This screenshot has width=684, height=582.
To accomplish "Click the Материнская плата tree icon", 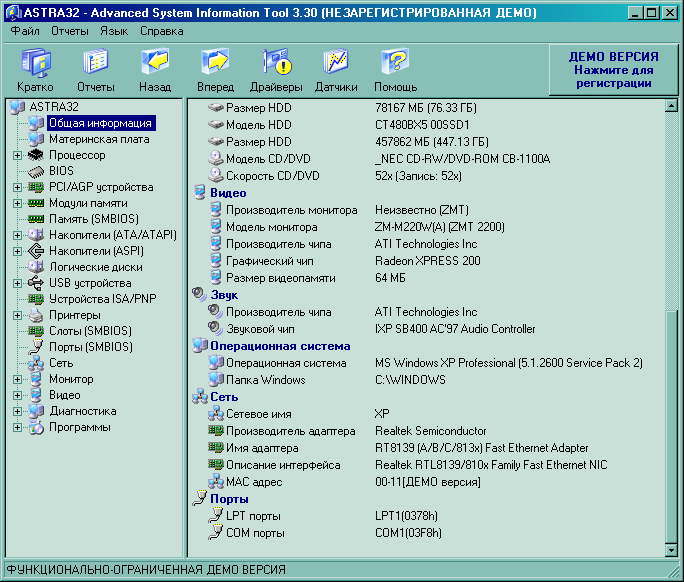I will coord(37,139).
